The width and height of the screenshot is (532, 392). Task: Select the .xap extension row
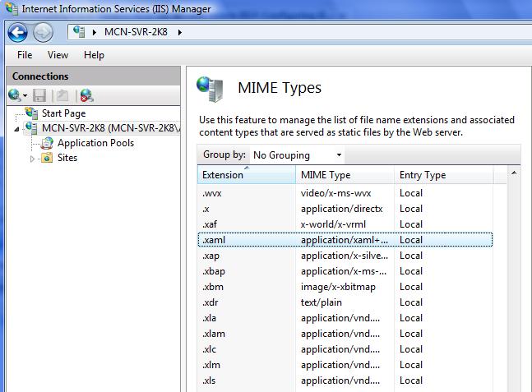[x=345, y=256]
